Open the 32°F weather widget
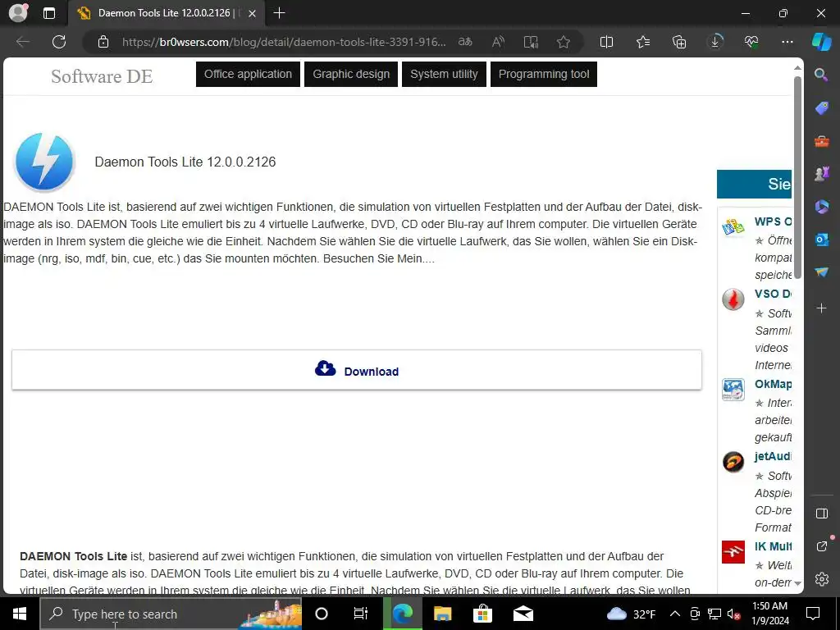Image resolution: width=840 pixels, height=630 pixels. 631,614
